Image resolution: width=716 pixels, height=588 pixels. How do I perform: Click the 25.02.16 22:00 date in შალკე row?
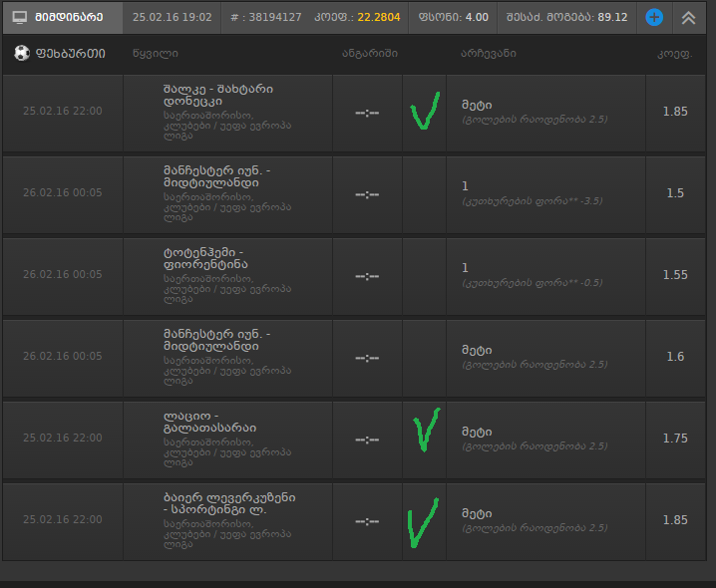tap(63, 111)
